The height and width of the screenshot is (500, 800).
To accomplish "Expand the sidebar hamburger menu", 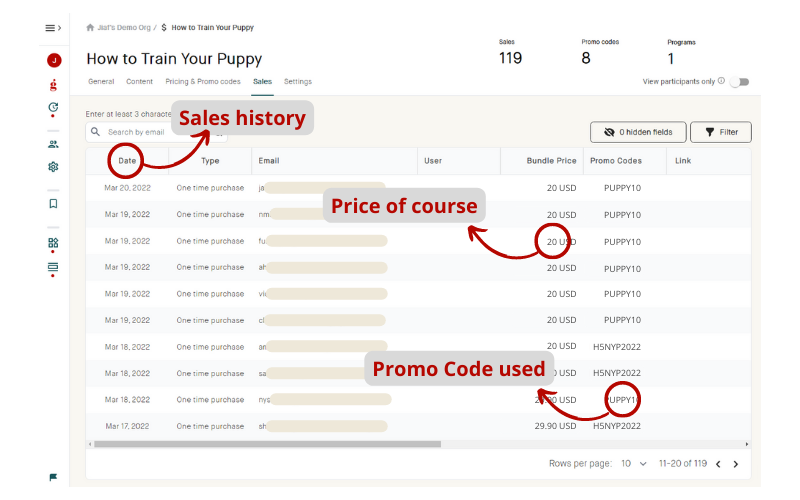I will click(53, 28).
